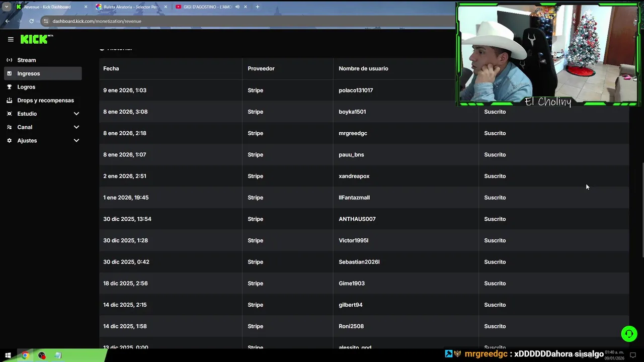644x362 pixels.
Task: Click the Stream icon in sidebar
Action: 9,60
